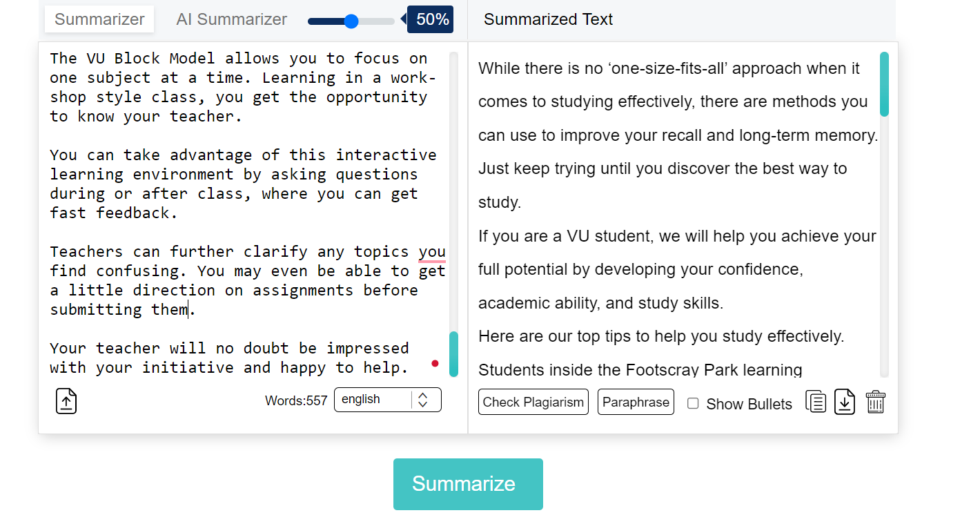Screen dimensions: 980x515
Task: Click the Paraphrase button
Action: pyautogui.click(x=636, y=402)
